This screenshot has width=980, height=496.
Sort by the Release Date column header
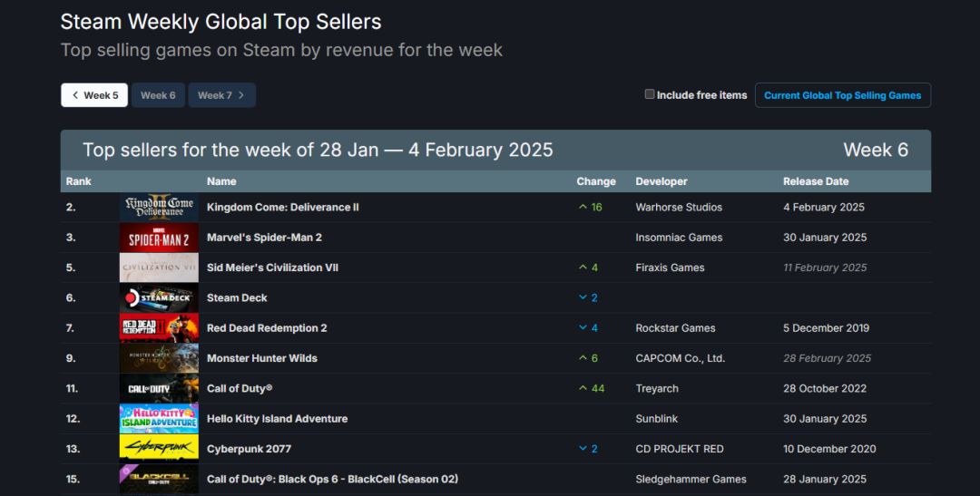pos(816,181)
